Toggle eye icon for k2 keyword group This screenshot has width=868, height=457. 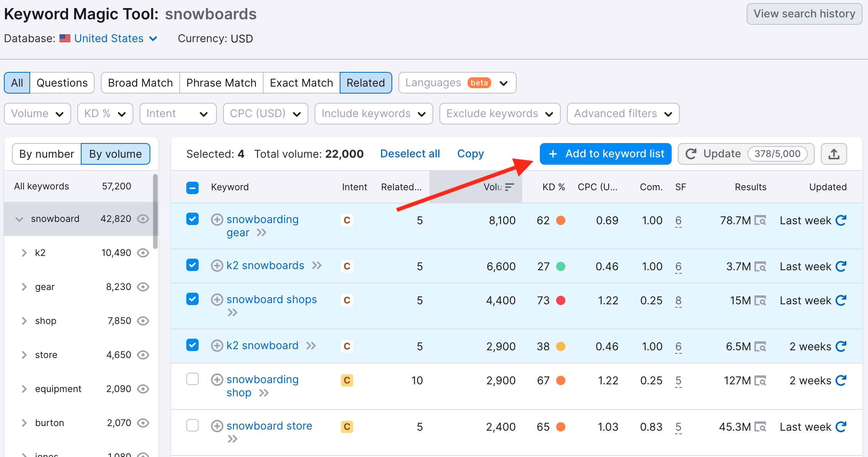click(143, 253)
